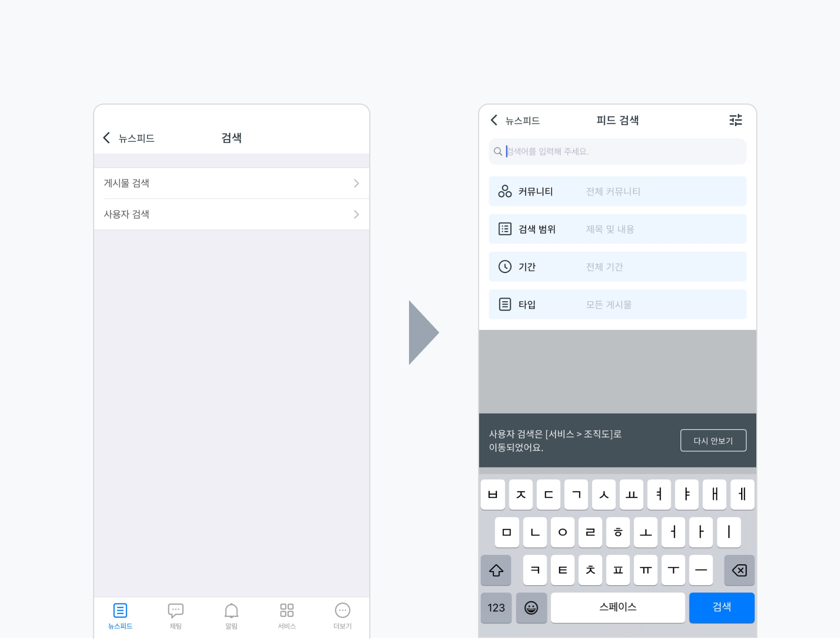Click the magnifier icon in the search field
This screenshot has height=639, width=840.
[498, 152]
